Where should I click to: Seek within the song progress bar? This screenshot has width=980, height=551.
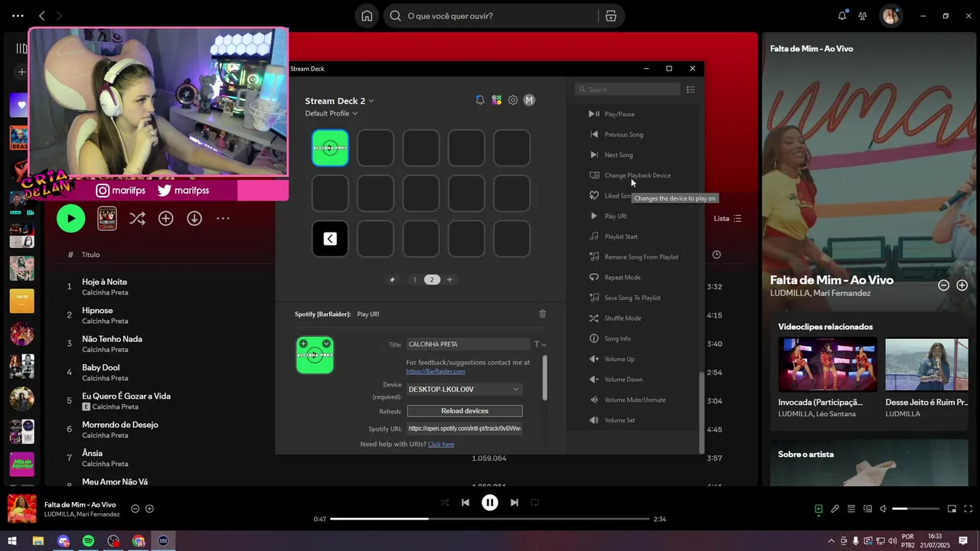pos(490,519)
